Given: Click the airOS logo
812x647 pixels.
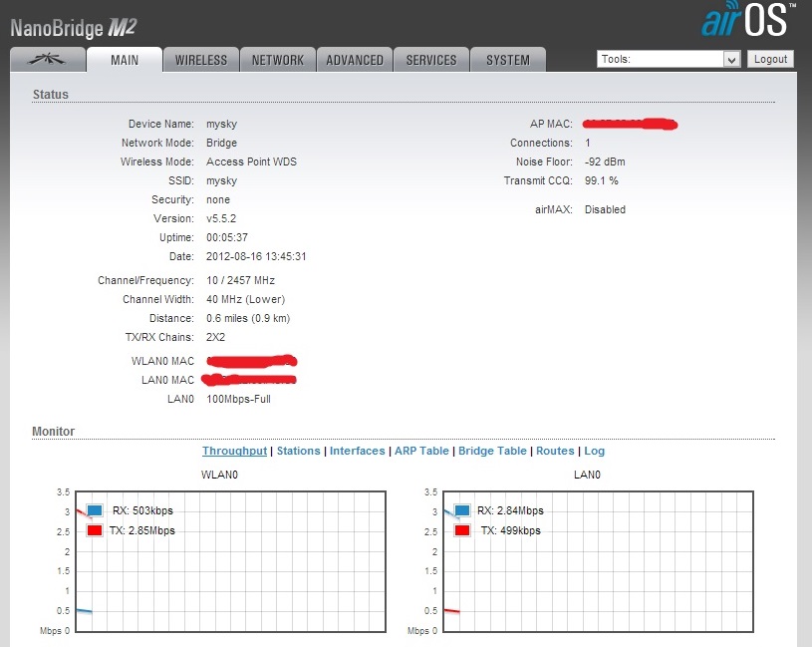Looking at the screenshot, I should pos(748,21).
